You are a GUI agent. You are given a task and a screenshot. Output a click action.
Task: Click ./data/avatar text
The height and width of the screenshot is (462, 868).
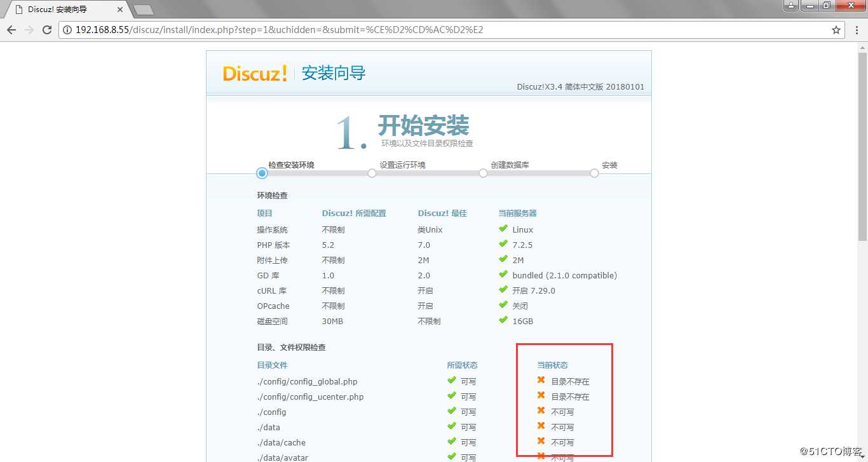[283, 458]
